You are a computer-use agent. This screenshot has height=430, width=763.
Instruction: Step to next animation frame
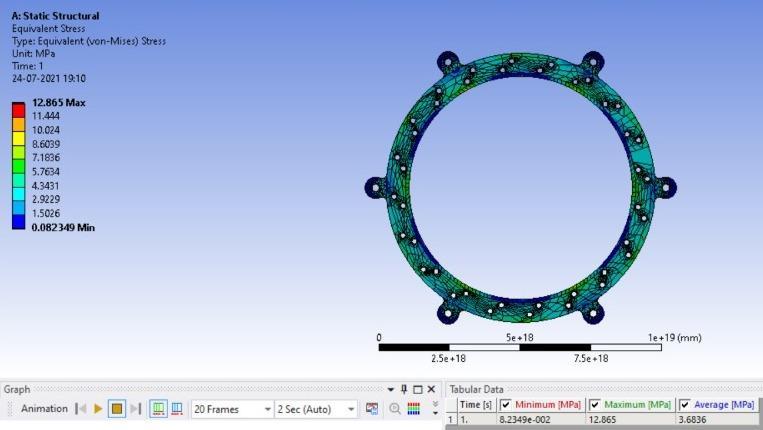pyautogui.click(x=136, y=409)
